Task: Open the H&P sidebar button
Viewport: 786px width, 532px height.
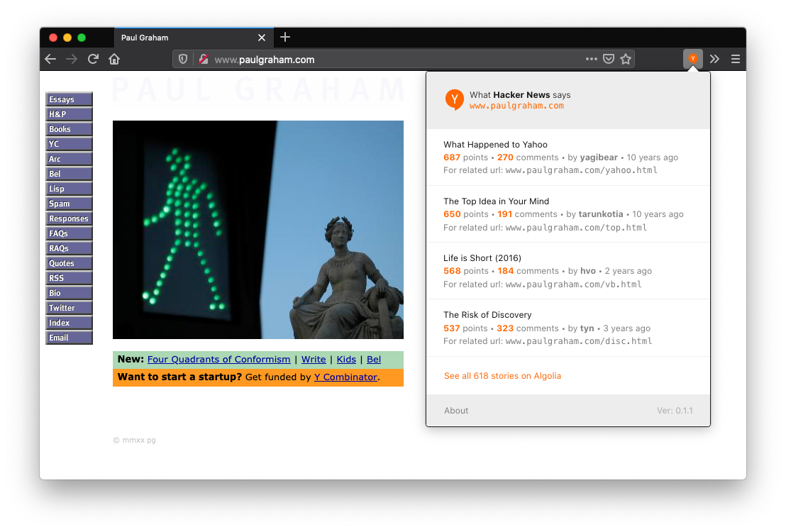Action: click(x=70, y=114)
